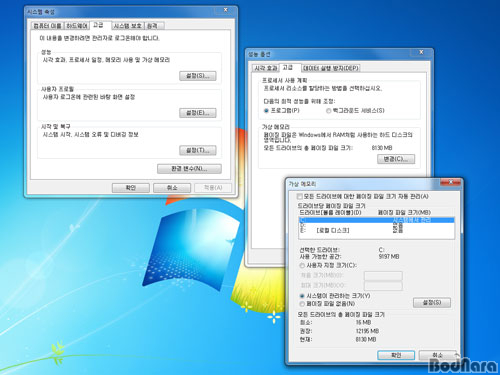Click the 8130 MB total in 성능 옵션

382,148
